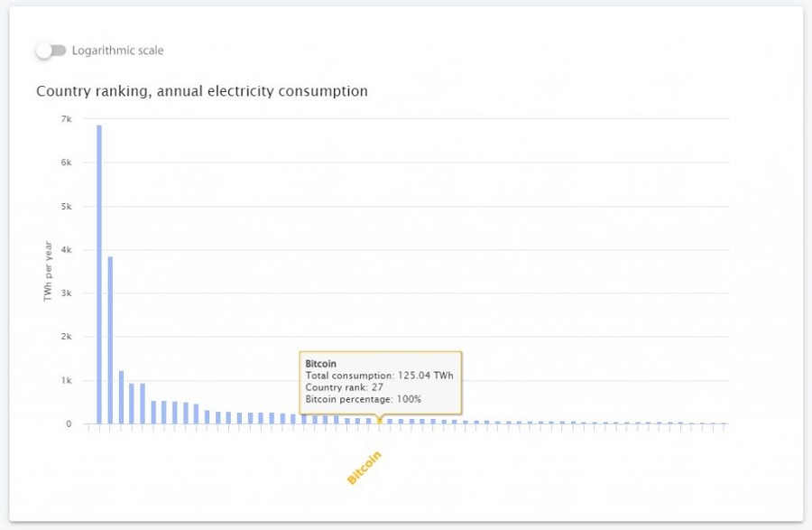Viewport: 812px width, 530px height.
Task: Click the 'TWh per year' axis title
Action: (x=49, y=271)
